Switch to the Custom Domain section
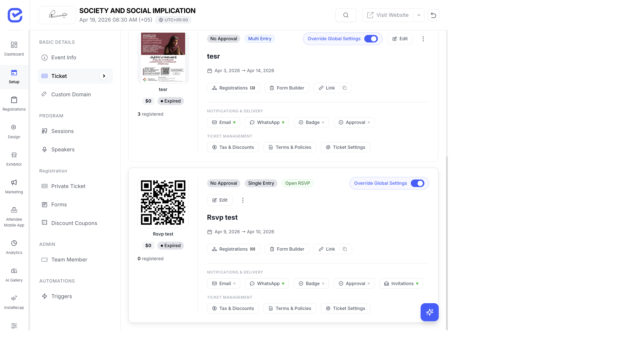 click(x=71, y=94)
